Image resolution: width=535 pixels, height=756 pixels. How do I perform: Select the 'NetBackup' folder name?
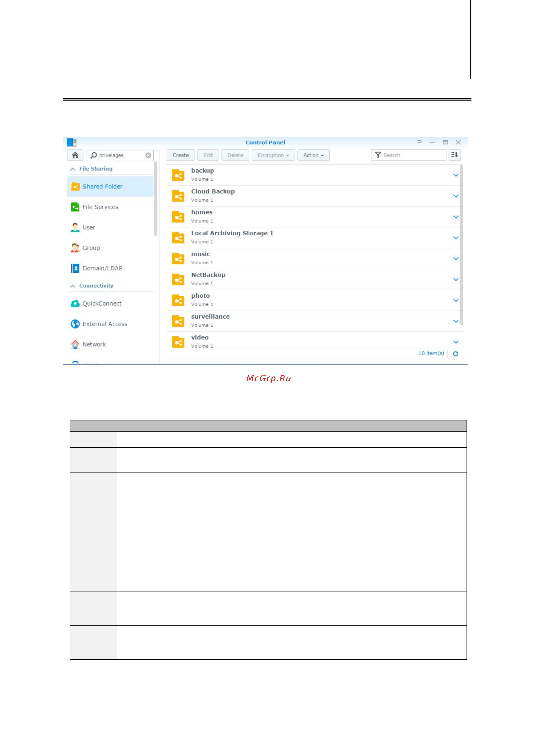[208, 275]
